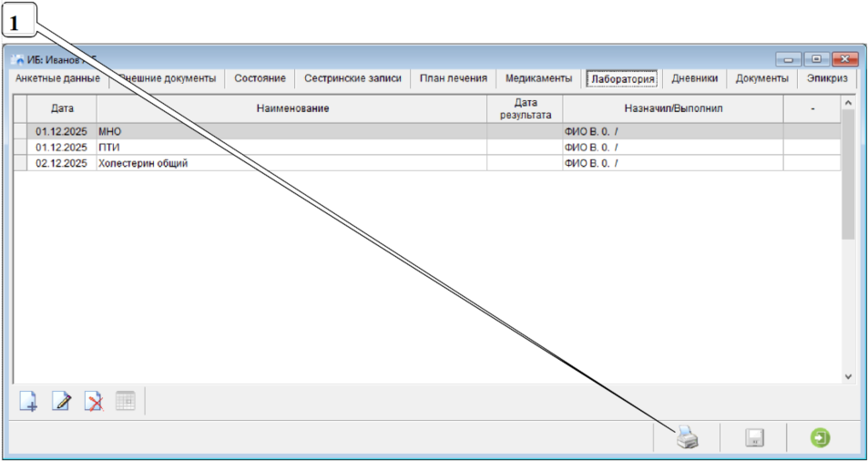Click the add new lab record icon
Image resolution: width=868 pixels, height=461 pixels.
pos(29,401)
